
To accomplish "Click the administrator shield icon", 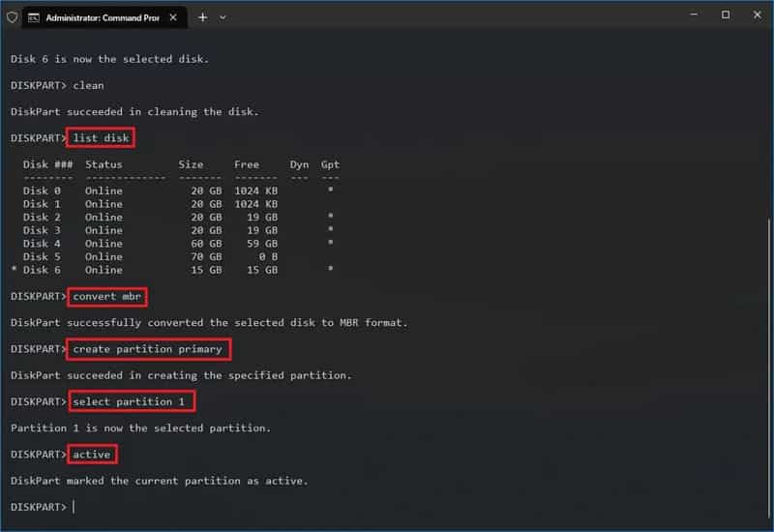I will pyautogui.click(x=12, y=16).
